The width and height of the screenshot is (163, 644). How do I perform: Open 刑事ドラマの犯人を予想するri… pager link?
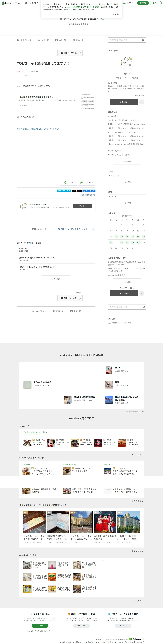[76, 229]
